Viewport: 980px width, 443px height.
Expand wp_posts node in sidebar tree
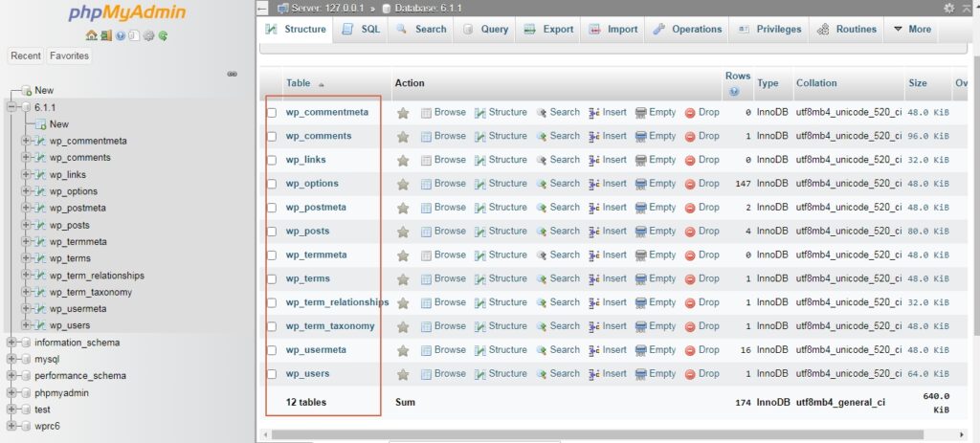coord(26,225)
